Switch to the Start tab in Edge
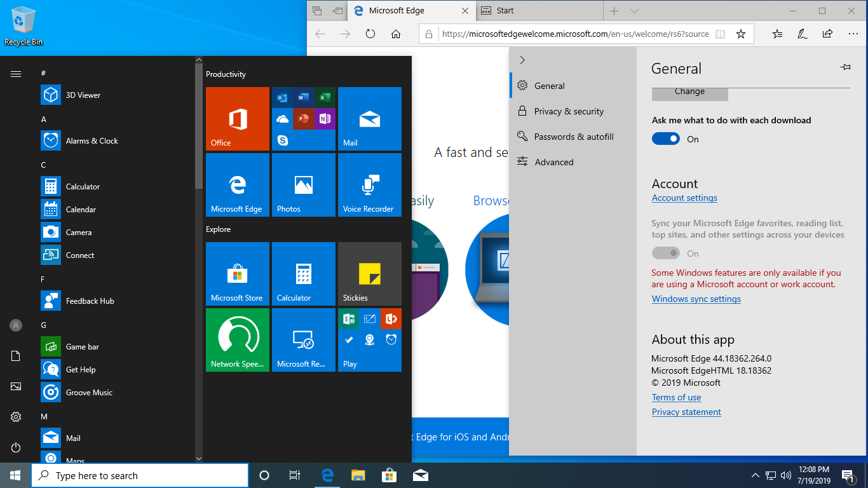The height and width of the screenshot is (488, 868). point(539,11)
